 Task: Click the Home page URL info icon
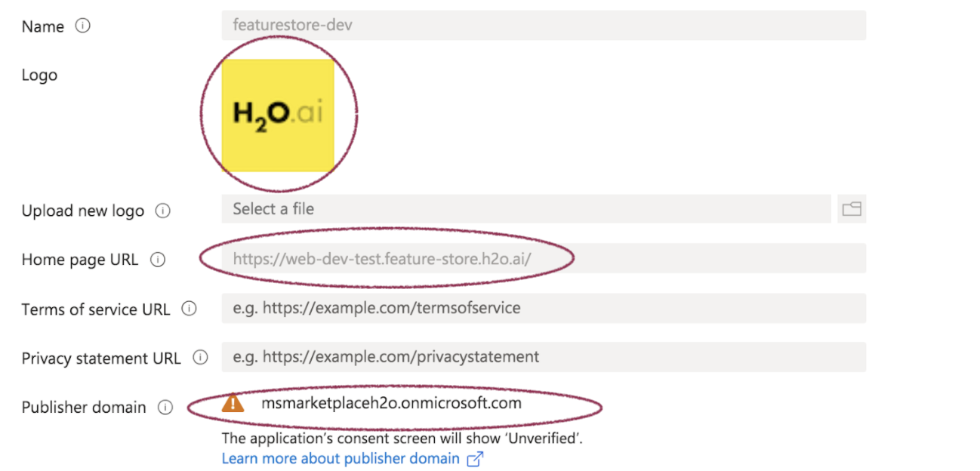point(158,260)
